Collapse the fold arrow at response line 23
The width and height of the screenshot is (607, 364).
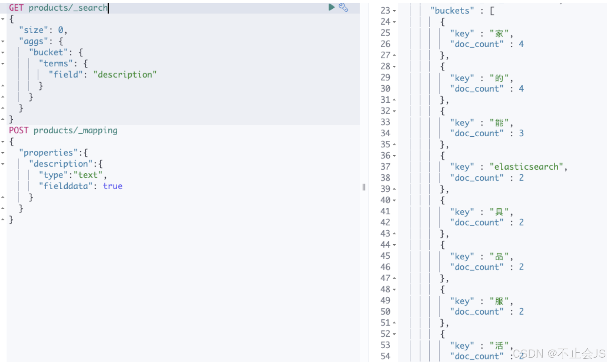pyautogui.click(x=394, y=11)
